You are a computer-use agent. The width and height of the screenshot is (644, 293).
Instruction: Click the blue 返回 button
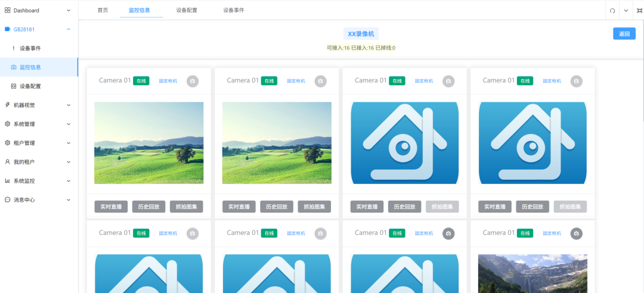pos(624,34)
